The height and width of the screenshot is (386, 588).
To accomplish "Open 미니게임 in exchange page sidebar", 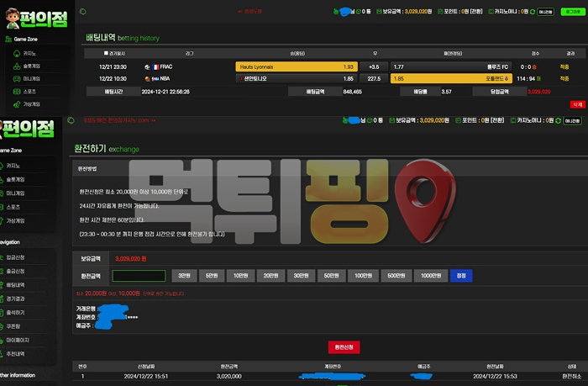I will 15,193.
